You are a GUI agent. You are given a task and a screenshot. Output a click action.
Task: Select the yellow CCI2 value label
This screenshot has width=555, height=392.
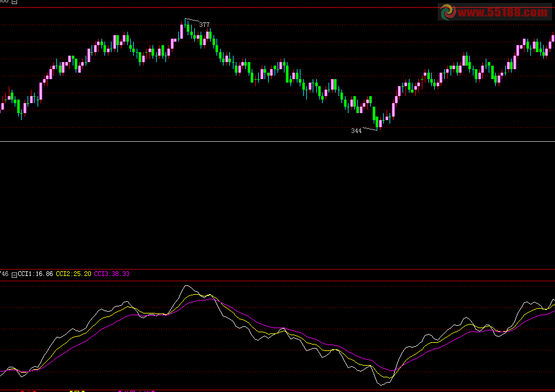[73, 274]
